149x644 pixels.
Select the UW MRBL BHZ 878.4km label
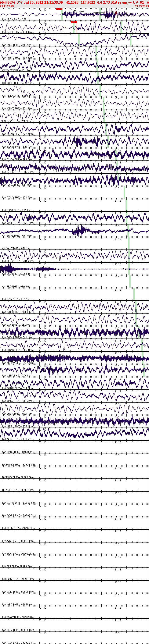click(18, 427)
